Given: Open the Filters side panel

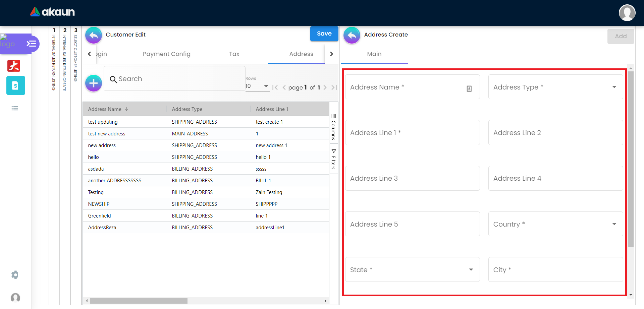Looking at the screenshot, I should (x=333, y=159).
